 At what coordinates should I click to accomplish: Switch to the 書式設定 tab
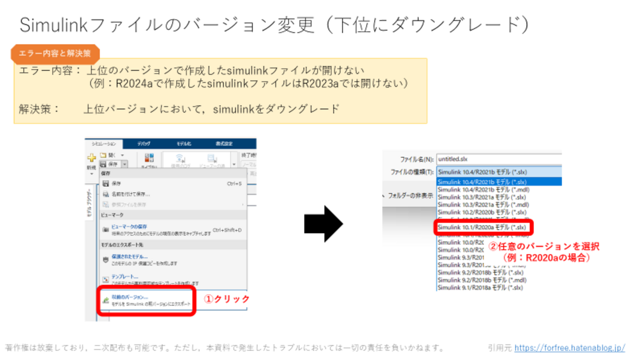click(x=224, y=144)
